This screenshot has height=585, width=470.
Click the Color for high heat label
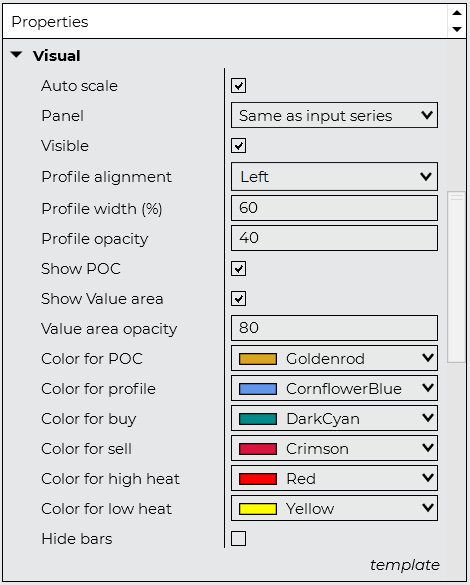pyautogui.click(x=110, y=479)
